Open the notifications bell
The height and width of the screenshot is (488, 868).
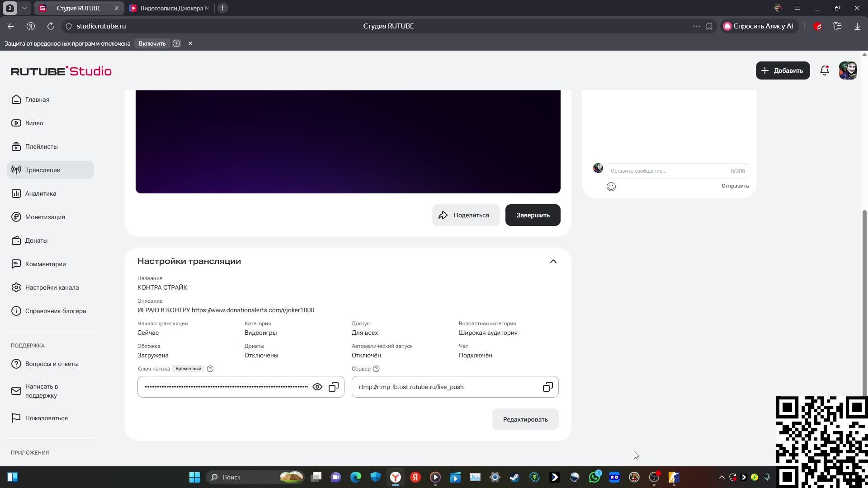[x=824, y=70]
